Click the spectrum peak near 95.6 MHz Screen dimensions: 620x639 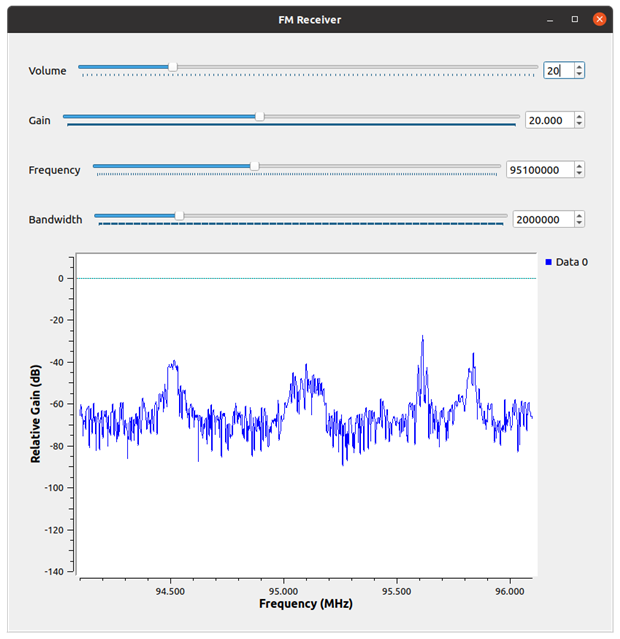[422, 340]
